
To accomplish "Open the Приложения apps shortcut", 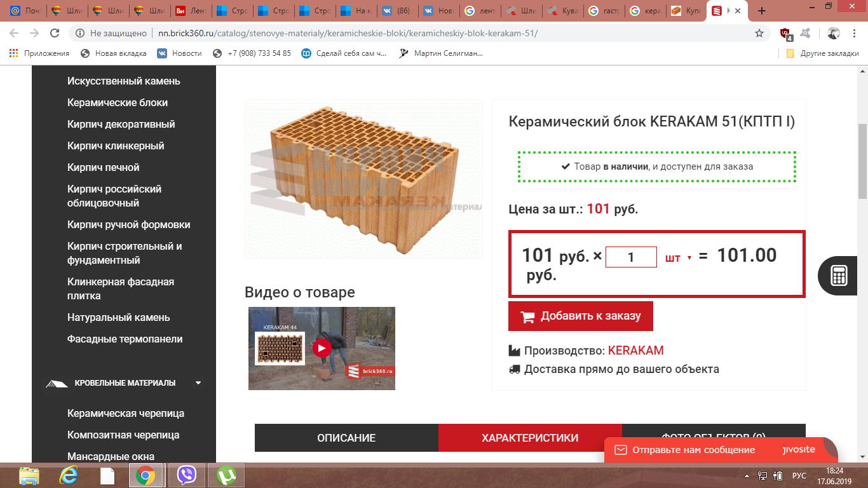I will [x=39, y=53].
